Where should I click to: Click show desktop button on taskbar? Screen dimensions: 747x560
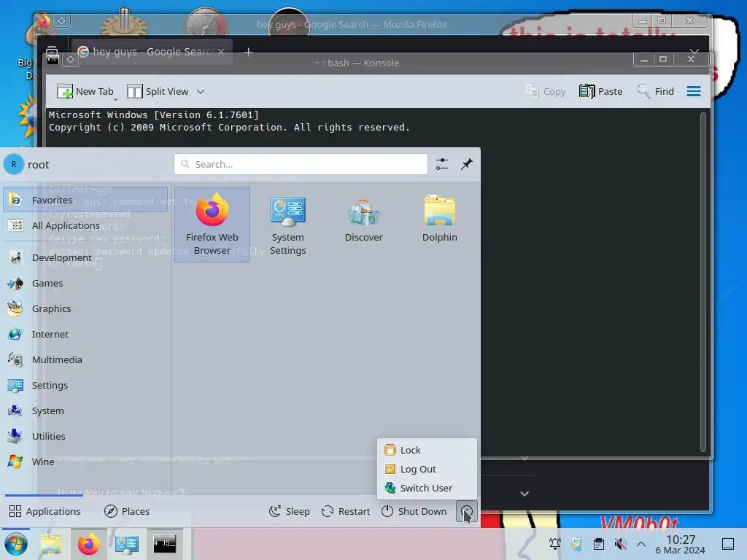[728, 544]
